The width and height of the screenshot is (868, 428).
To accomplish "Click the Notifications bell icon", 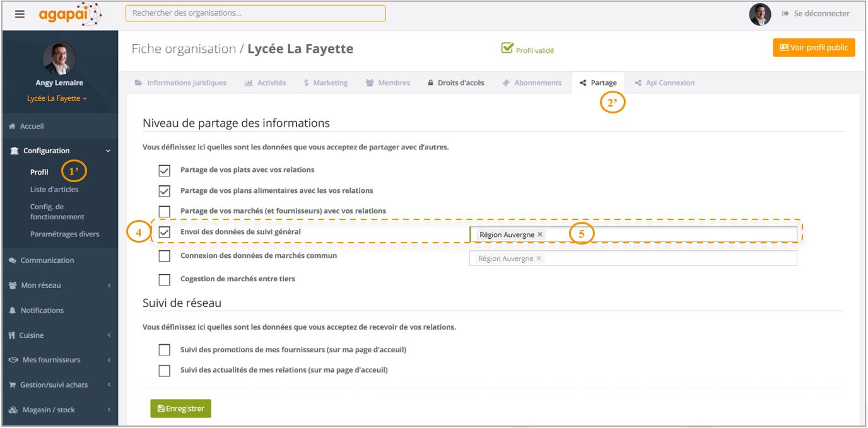I will tap(13, 311).
